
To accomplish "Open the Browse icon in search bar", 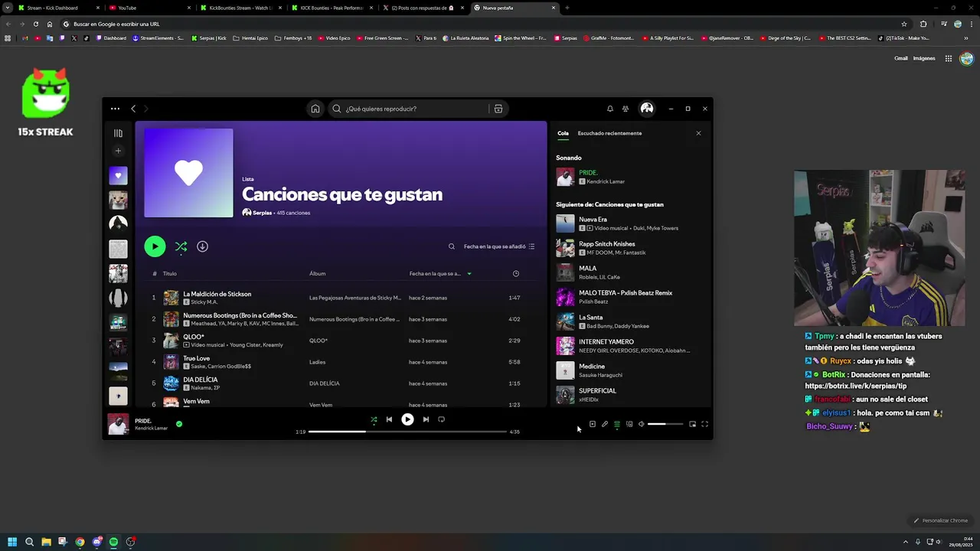I will pos(498,109).
